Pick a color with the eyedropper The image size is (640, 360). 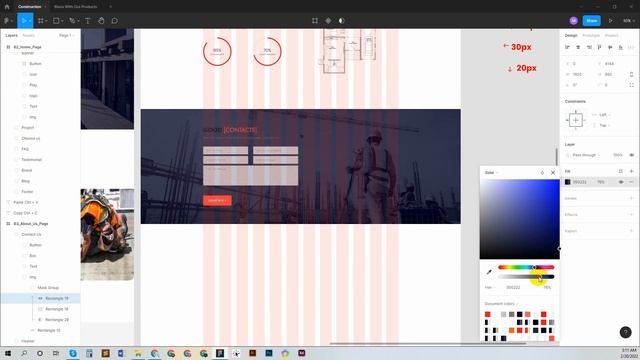(x=489, y=272)
